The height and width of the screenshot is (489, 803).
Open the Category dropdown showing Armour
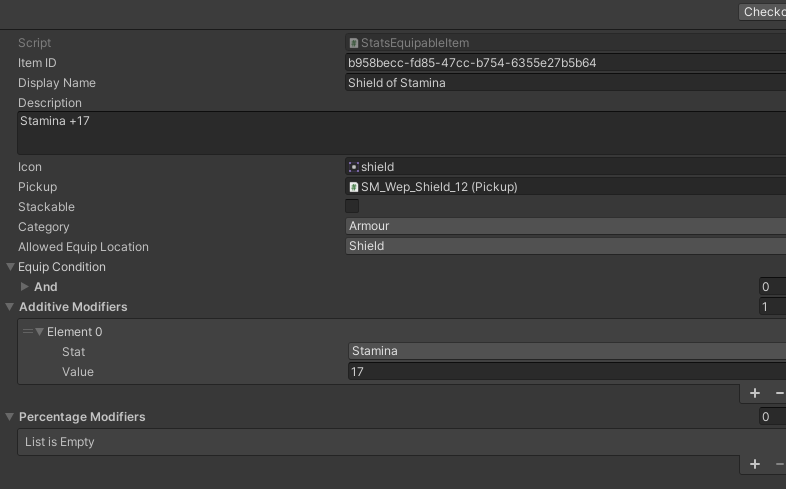pos(565,226)
